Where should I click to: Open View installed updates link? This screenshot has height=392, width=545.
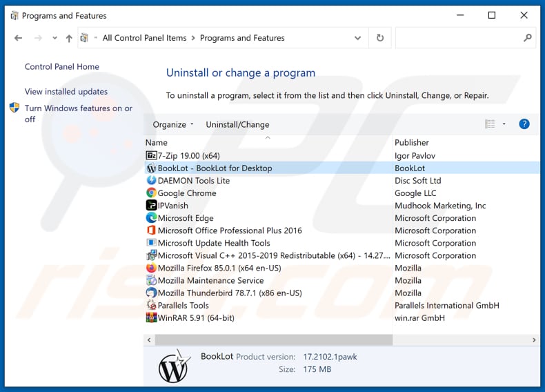point(66,92)
